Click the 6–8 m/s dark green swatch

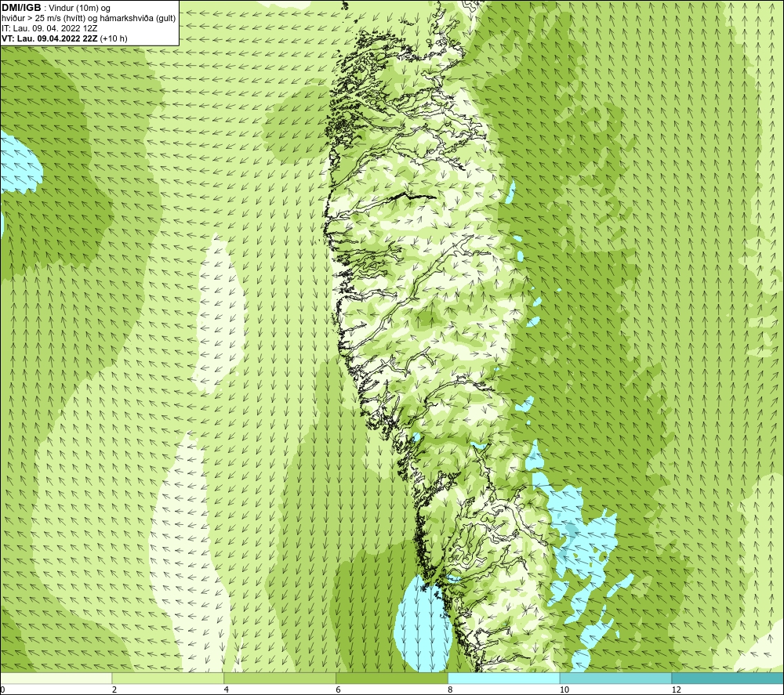tap(392, 678)
